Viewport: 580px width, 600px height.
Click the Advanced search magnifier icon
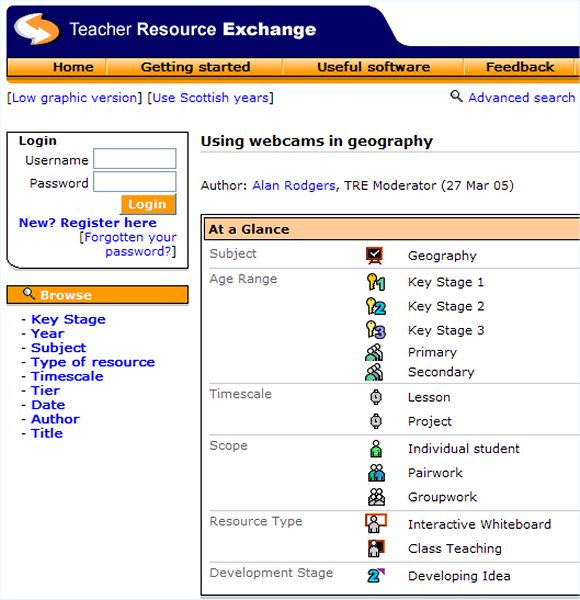(x=456, y=96)
